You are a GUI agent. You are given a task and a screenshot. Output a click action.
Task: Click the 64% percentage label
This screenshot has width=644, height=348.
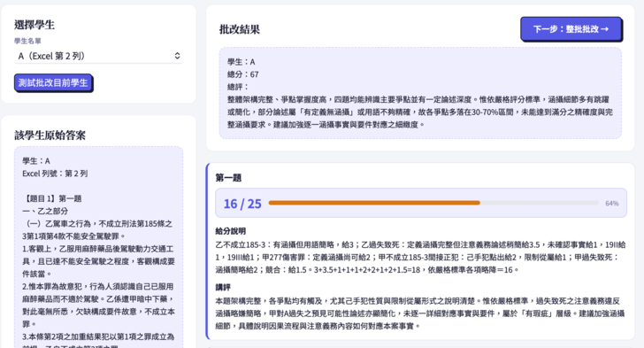pyautogui.click(x=612, y=203)
